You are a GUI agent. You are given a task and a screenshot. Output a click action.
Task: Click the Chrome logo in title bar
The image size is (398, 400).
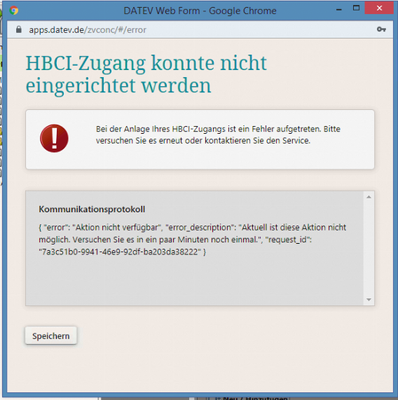pyautogui.click(x=13, y=11)
